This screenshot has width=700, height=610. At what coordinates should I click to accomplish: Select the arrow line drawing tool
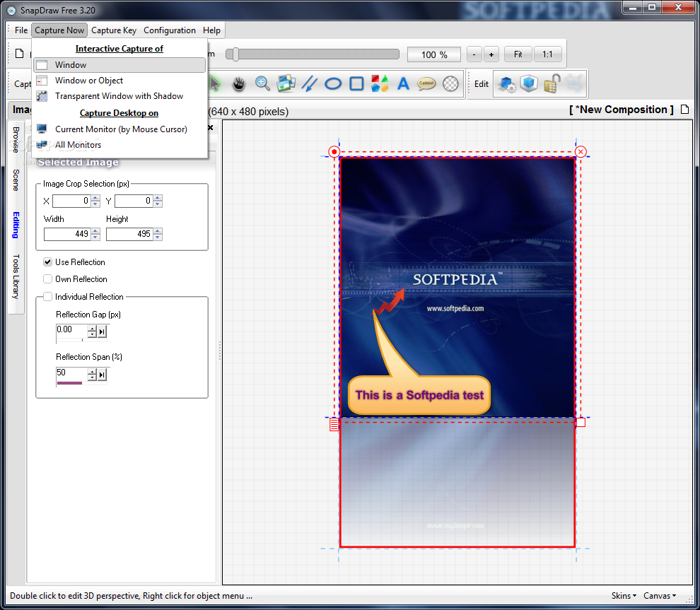tap(310, 83)
